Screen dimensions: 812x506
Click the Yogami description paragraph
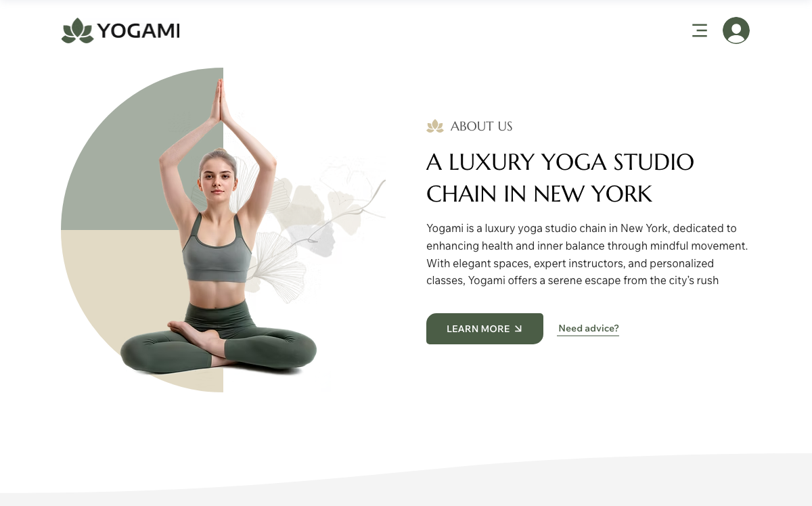coord(587,254)
